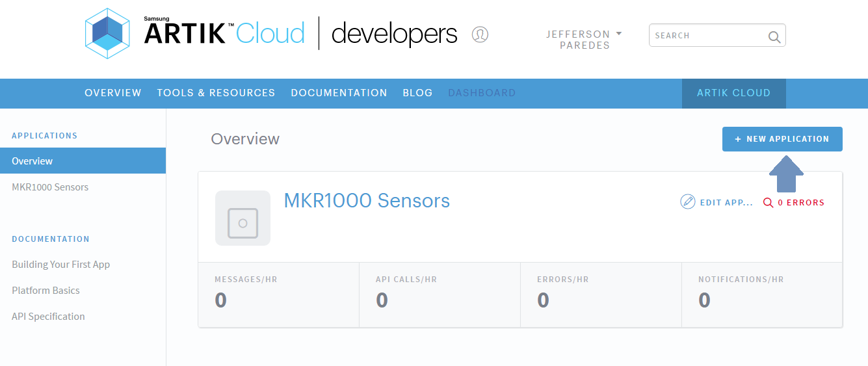Click the Notifications/HR stat
This screenshot has width=868, height=366.
pos(762,294)
